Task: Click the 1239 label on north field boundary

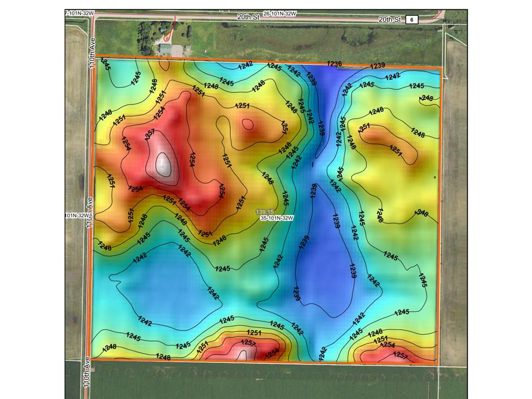Action: point(378,65)
